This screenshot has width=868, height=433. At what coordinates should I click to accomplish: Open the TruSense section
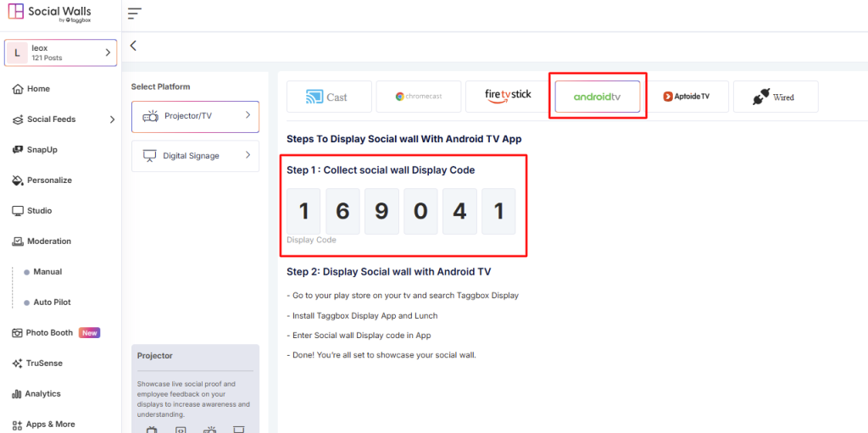[44, 364]
